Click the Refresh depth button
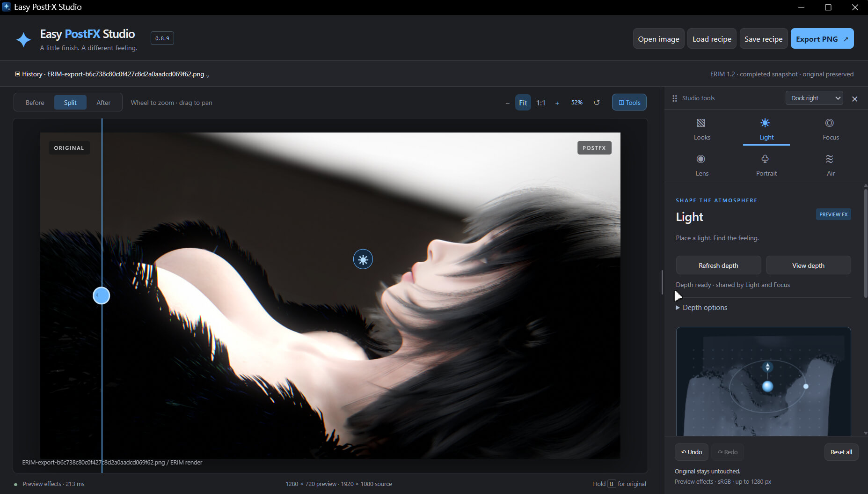 [x=718, y=265]
